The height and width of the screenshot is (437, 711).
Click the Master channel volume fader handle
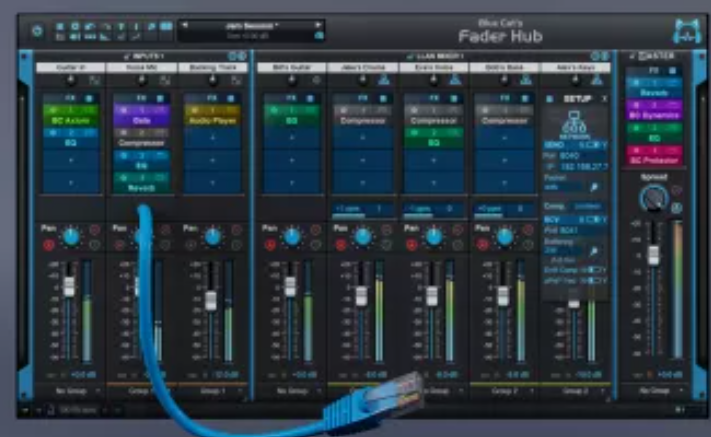pos(653,255)
